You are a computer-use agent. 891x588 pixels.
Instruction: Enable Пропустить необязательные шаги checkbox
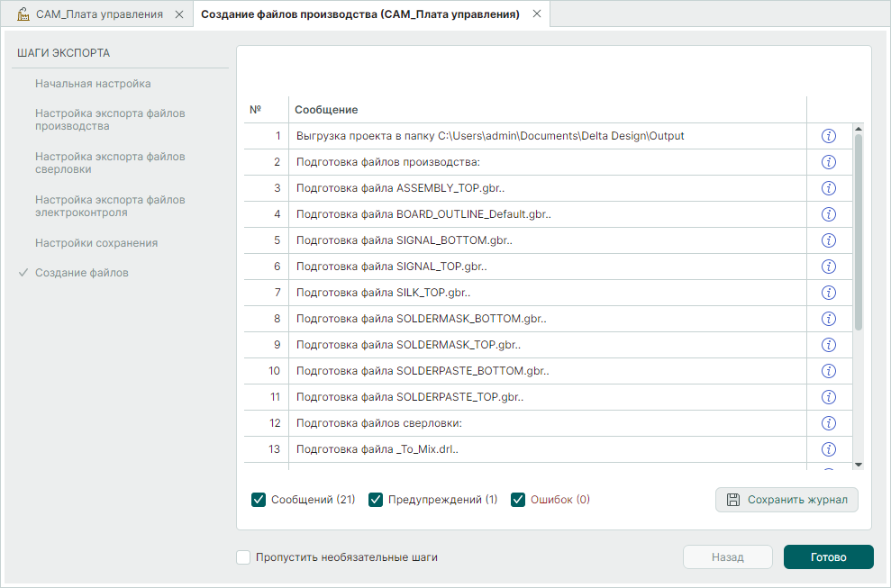pyautogui.click(x=243, y=557)
